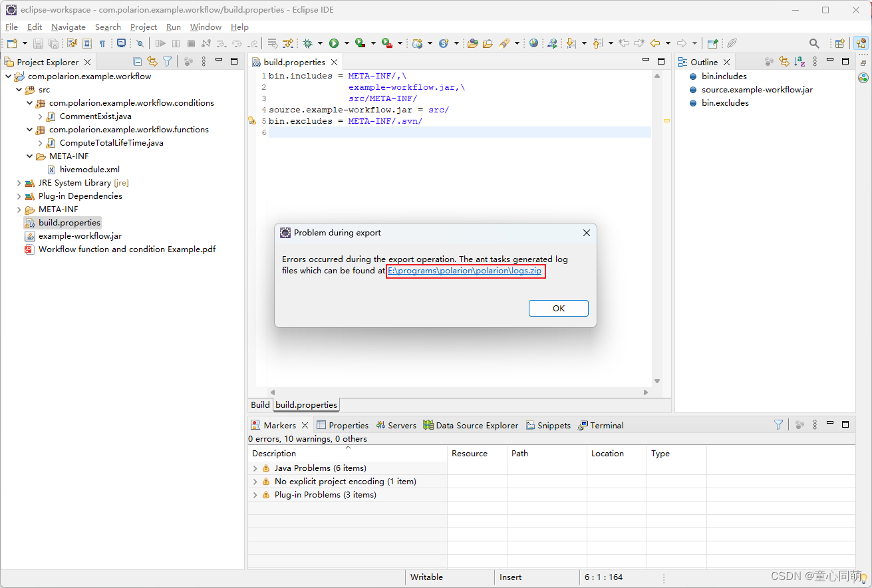
Task: Expand the JRE System Library node
Action: 19,183
